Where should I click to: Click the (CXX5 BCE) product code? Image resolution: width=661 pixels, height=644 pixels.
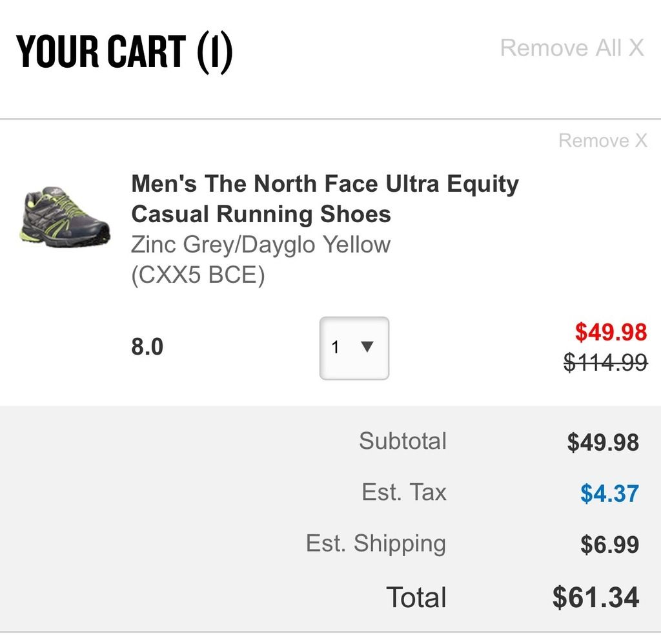198,275
